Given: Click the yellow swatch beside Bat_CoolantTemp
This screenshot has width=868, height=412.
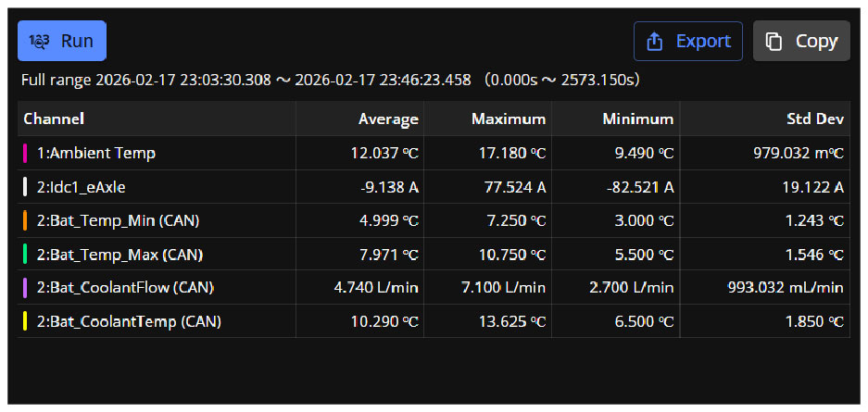Looking at the screenshot, I should coord(25,321).
